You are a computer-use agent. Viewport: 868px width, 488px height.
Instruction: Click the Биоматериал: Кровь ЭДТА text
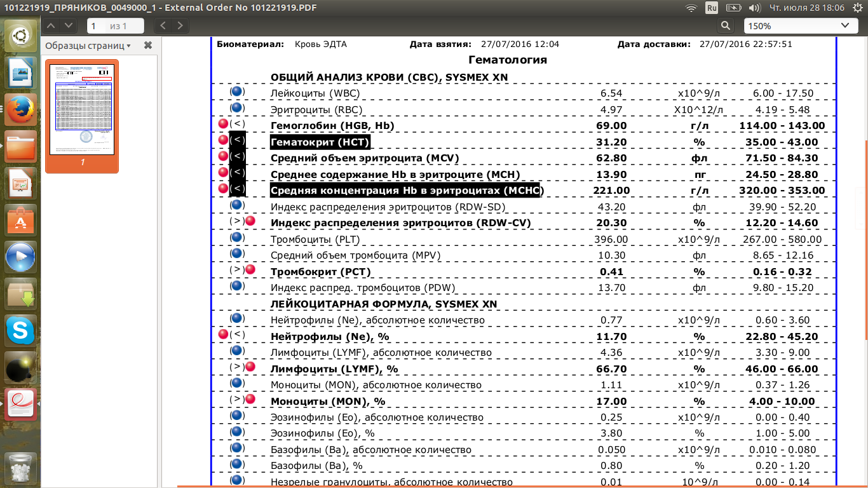281,44
